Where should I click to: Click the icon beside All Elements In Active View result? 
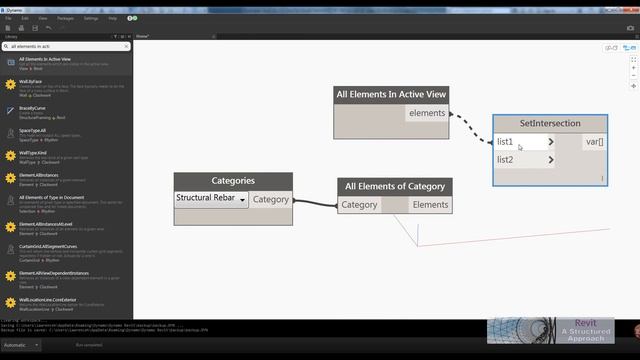(x=11, y=62)
